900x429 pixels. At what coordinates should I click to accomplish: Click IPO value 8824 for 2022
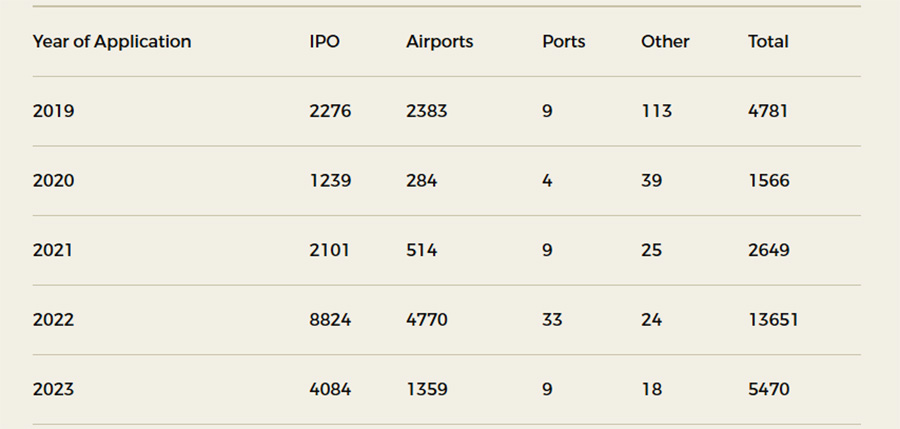click(x=330, y=320)
